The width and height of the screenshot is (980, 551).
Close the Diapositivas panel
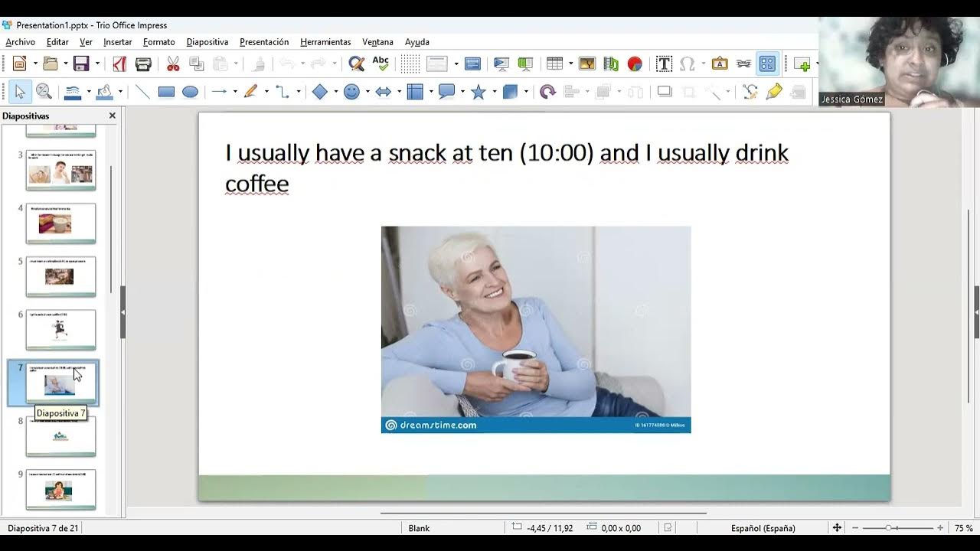113,116
